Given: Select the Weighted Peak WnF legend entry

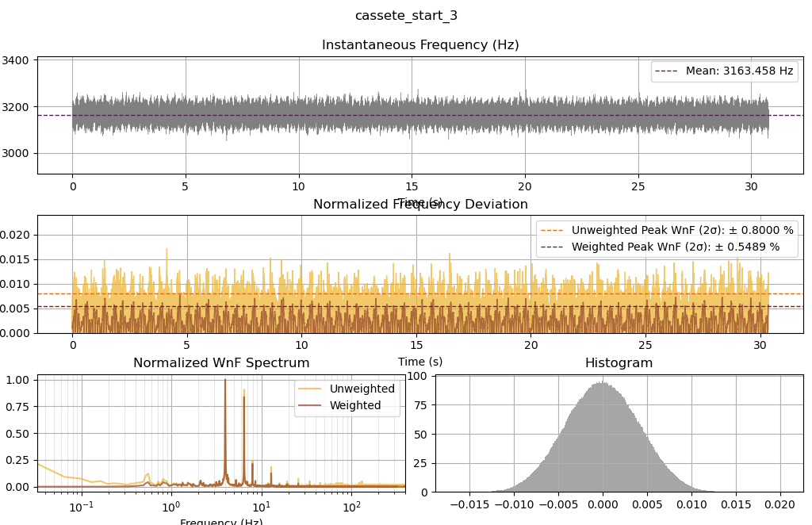Looking at the screenshot, I should click(x=660, y=247).
